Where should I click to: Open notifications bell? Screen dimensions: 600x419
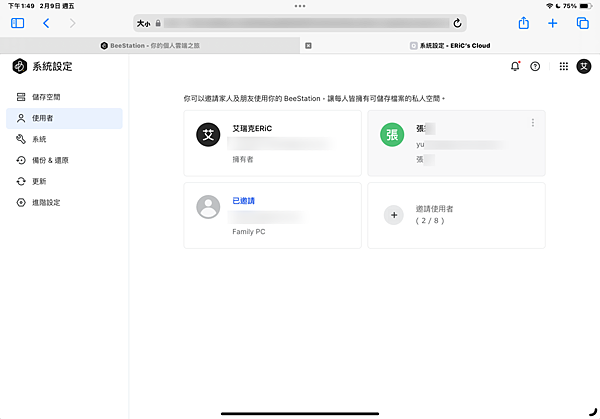515,66
